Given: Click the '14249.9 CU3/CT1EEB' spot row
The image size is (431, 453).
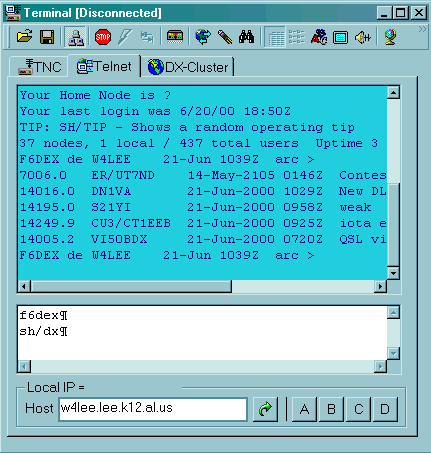Looking at the screenshot, I should click(x=203, y=223).
